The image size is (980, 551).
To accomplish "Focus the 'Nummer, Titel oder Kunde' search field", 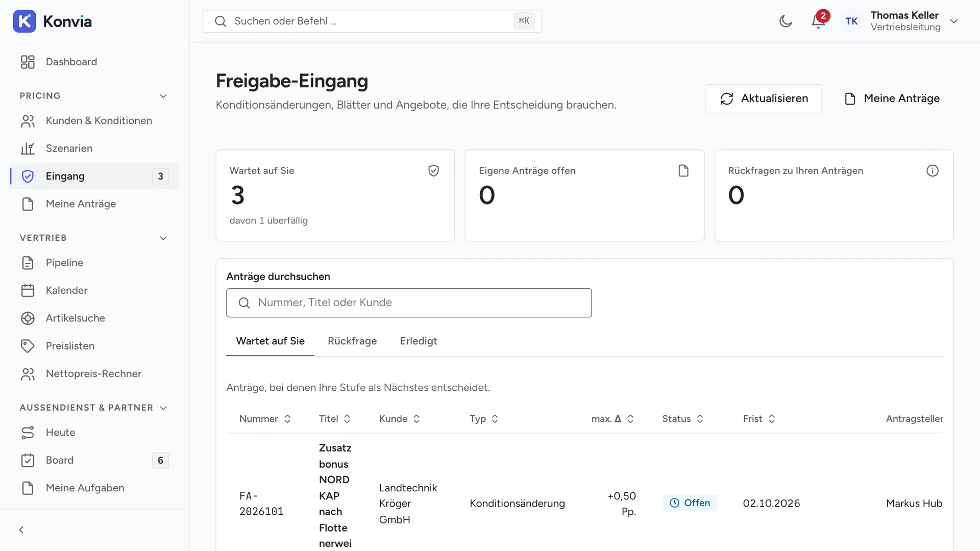I will pyautogui.click(x=409, y=303).
